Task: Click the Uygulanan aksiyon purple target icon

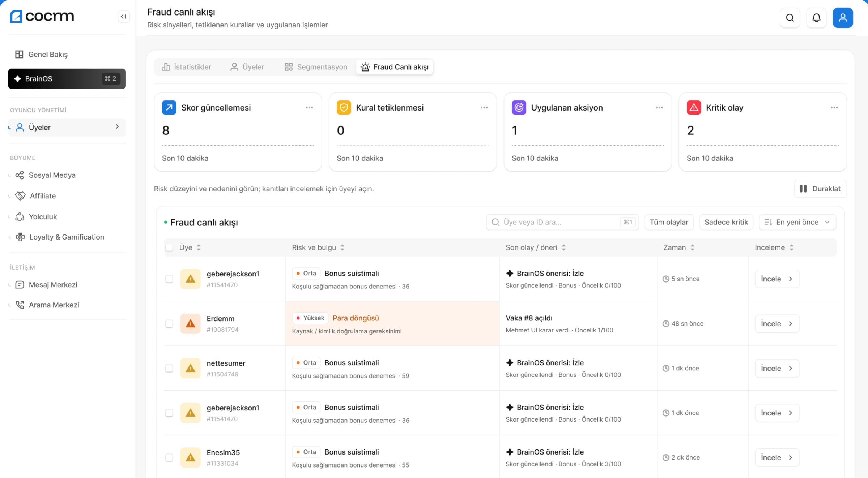Action: click(519, 108)
